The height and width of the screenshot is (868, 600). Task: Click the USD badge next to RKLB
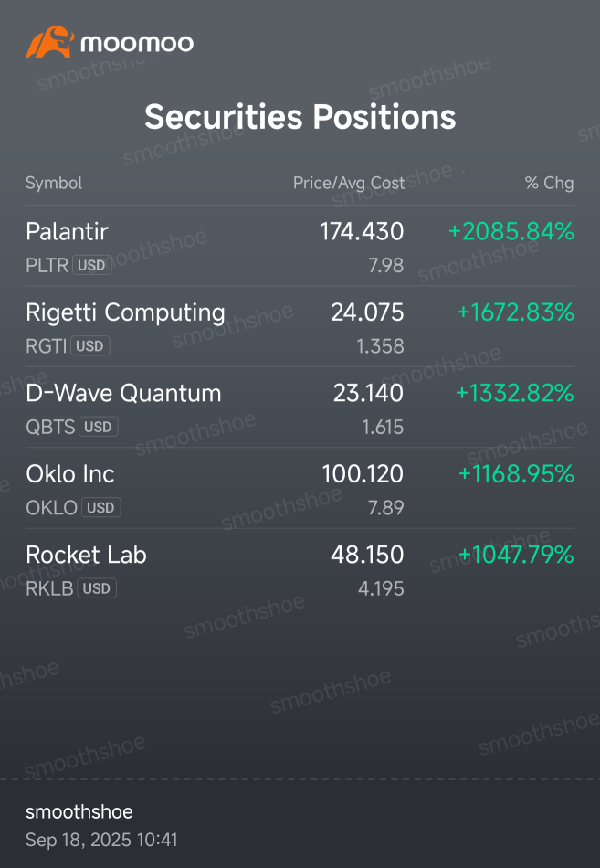97,588
